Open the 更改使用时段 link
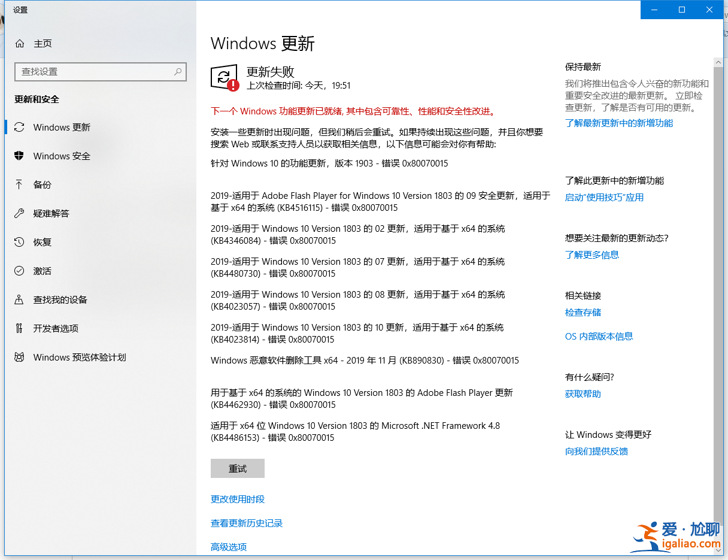Image resolution: width=728 pixels, height=560 pixels. coord(238,500)
